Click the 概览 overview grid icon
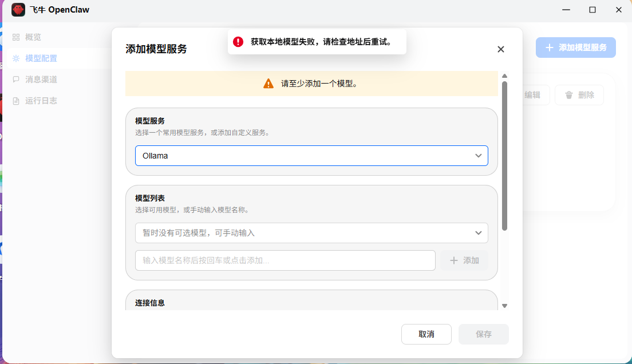Image resolution: width=632 pixels, height=364 pixels. (x=16, y=37)
